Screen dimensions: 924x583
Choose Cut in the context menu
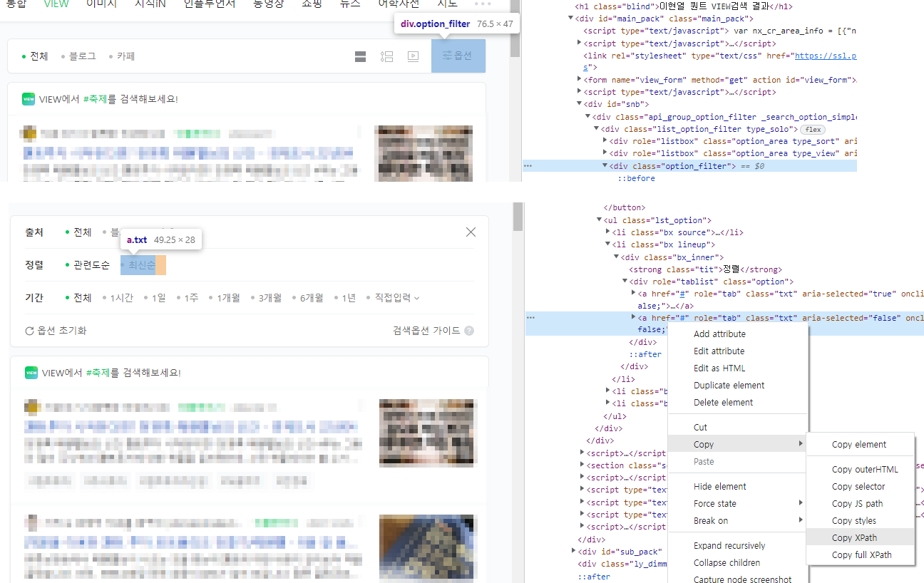click(x=700, y=427)
